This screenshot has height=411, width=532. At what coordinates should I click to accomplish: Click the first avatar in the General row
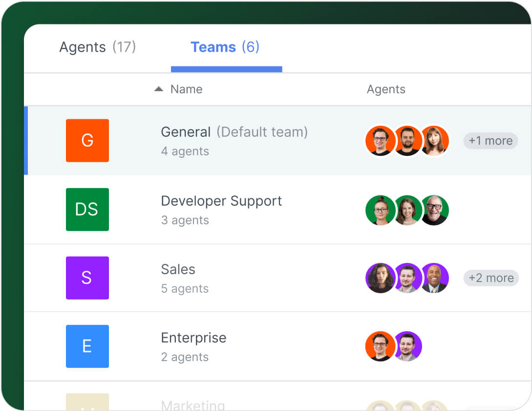pyautogui.click(x=380, y=140)
